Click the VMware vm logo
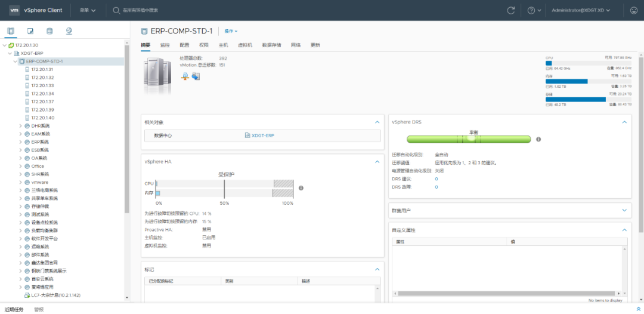Image resolution: width=644 pixels, height=314 pixels. tap(14, 10)
